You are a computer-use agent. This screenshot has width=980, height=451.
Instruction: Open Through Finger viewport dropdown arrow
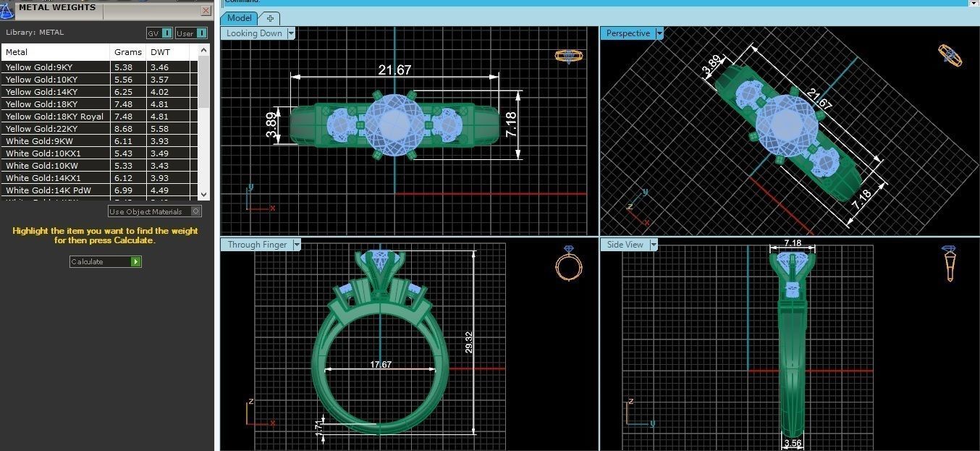[297, 245]
